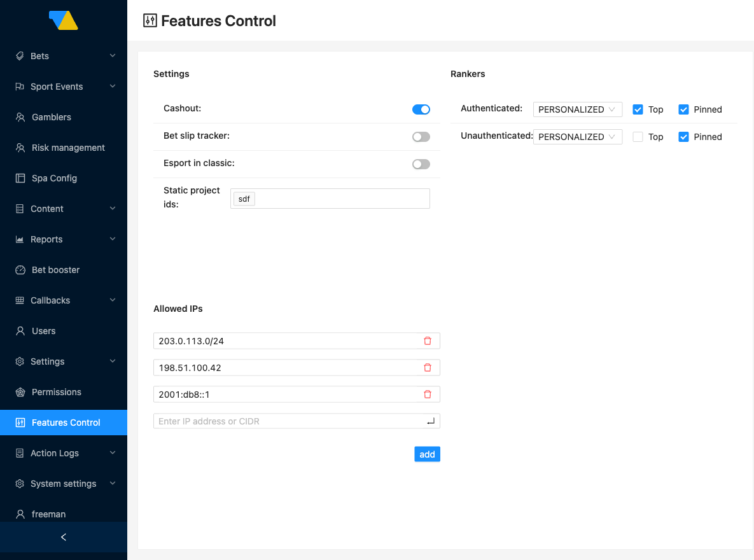Click the Action Logs icon
Screen dimensions: 754x560
(20, 453)
